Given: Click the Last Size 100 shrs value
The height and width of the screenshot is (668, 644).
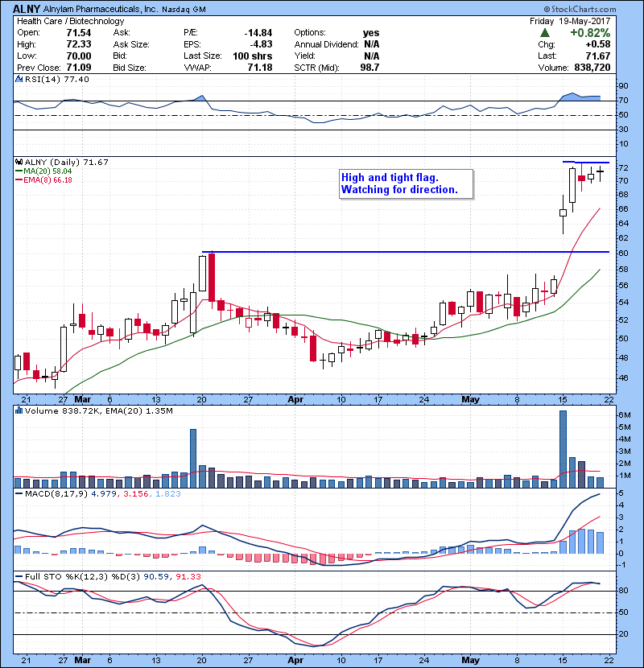Looking at the screenshot, I should pos(252,56).
